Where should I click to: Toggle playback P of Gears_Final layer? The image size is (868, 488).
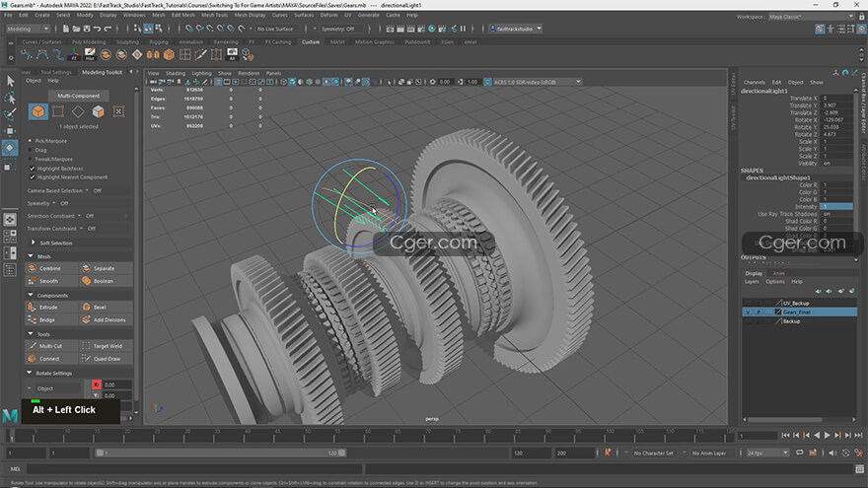tap(759, 313)
